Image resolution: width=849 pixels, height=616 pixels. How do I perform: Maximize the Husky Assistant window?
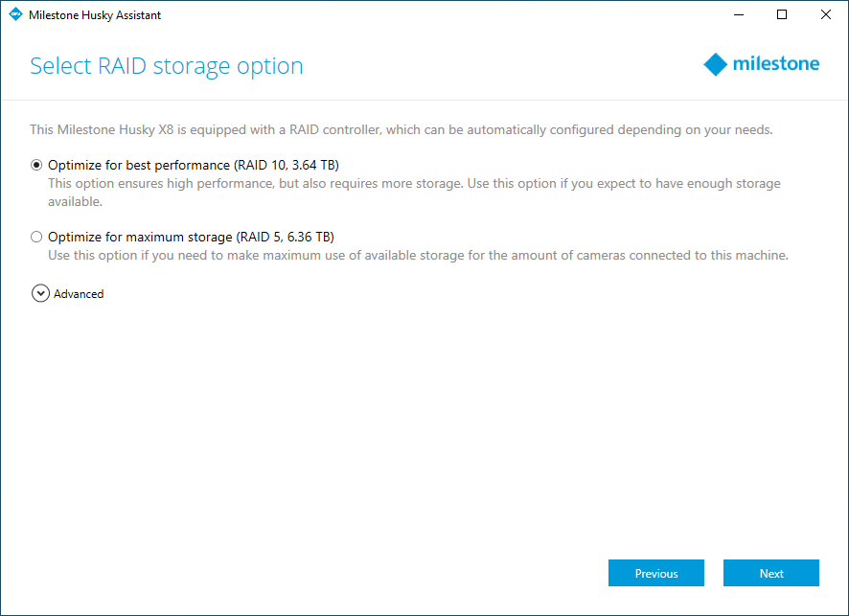(x=782, y=14)
